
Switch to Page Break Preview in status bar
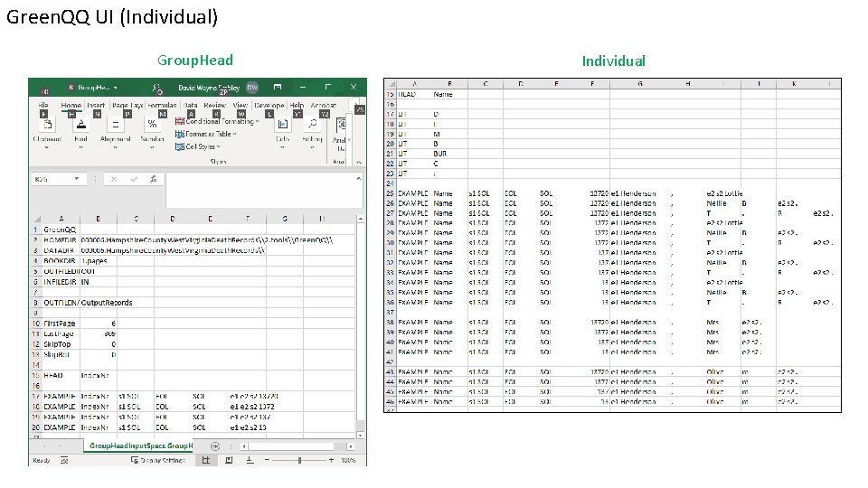[250, 460]
